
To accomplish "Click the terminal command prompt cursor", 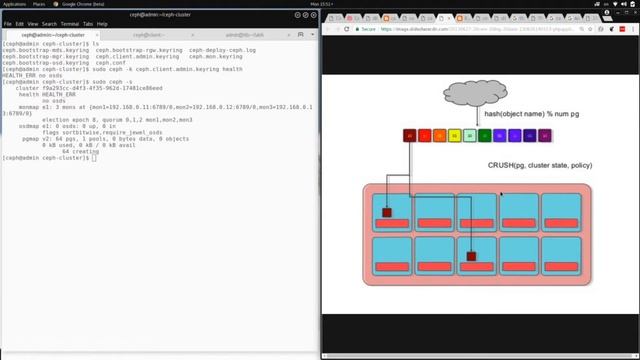I will [94, 158].
